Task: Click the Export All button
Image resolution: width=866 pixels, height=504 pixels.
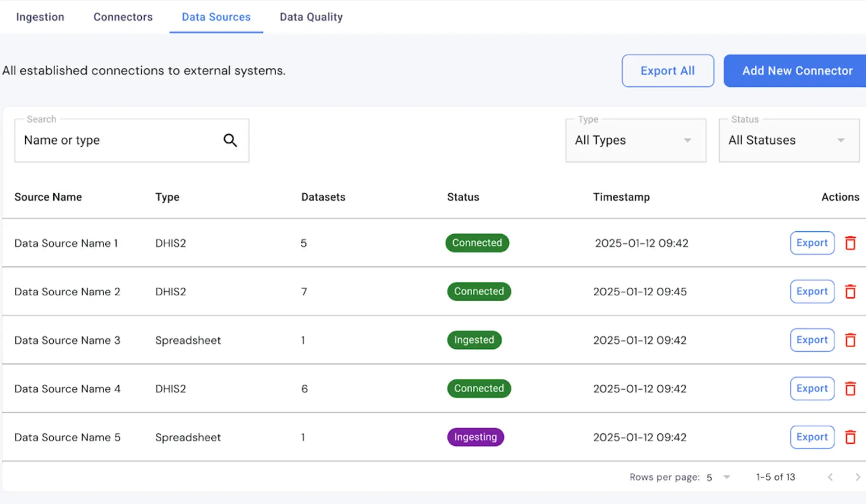Action: [x=667, y=71]
